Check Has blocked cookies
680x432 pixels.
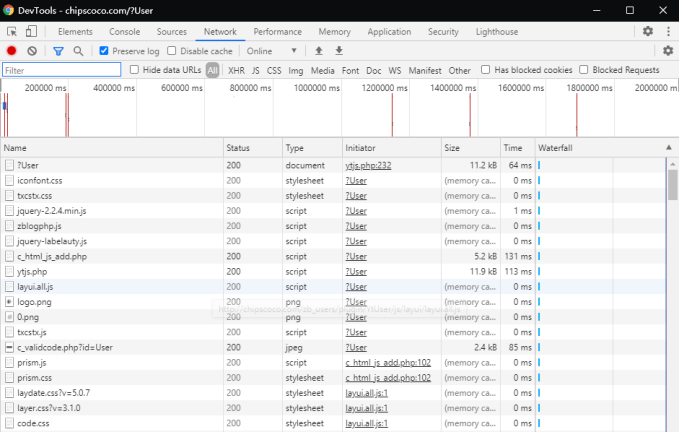click(x=486, y=70)
